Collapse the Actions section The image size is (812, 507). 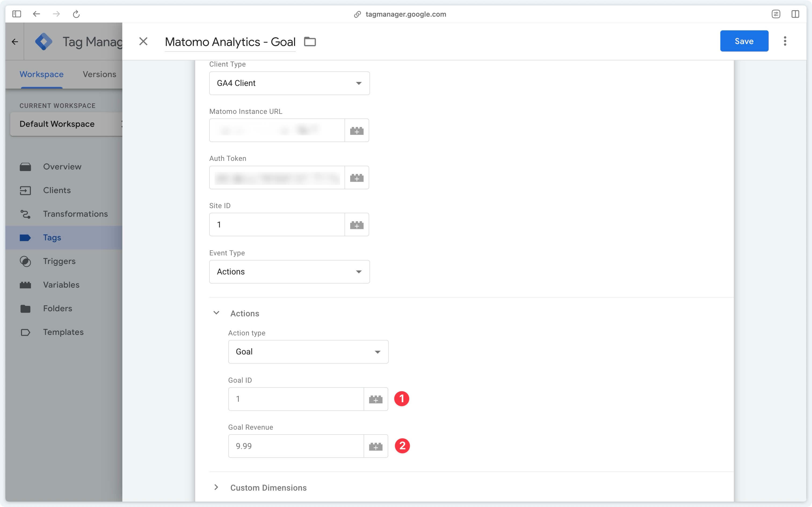coord(216,313)
